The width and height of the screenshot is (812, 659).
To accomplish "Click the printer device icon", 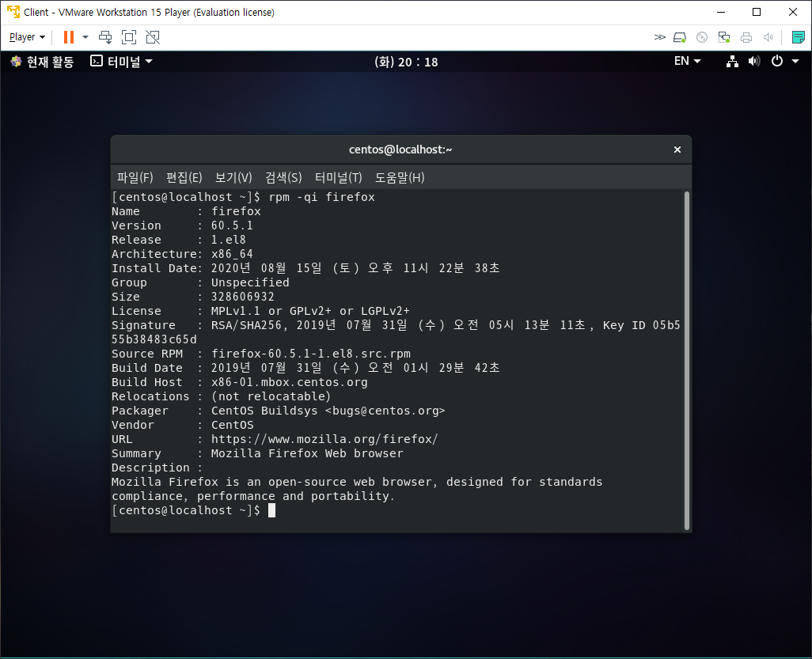I will pyautogui.click(x=746, y=37).
